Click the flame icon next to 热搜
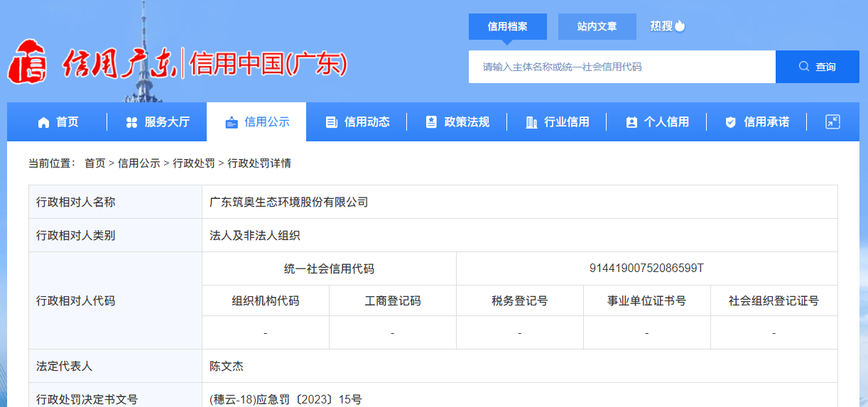868x407 pixels. [x=680, y=26]
